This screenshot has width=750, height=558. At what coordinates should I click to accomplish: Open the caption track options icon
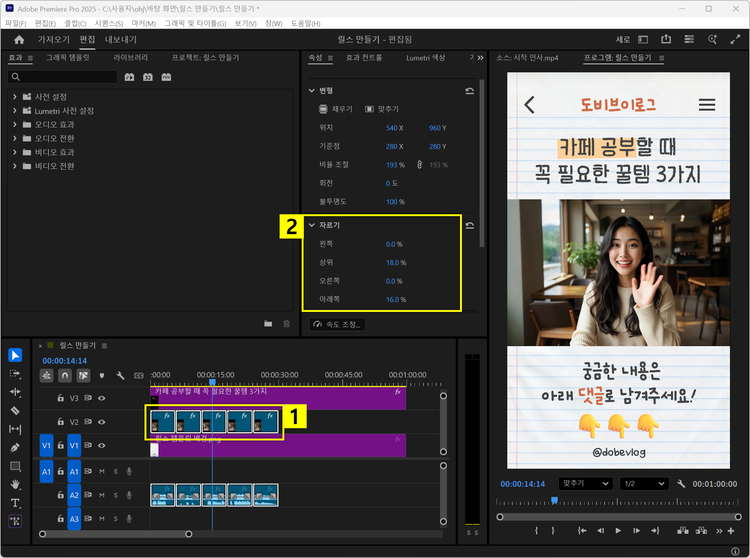click(x=139, y=376)
